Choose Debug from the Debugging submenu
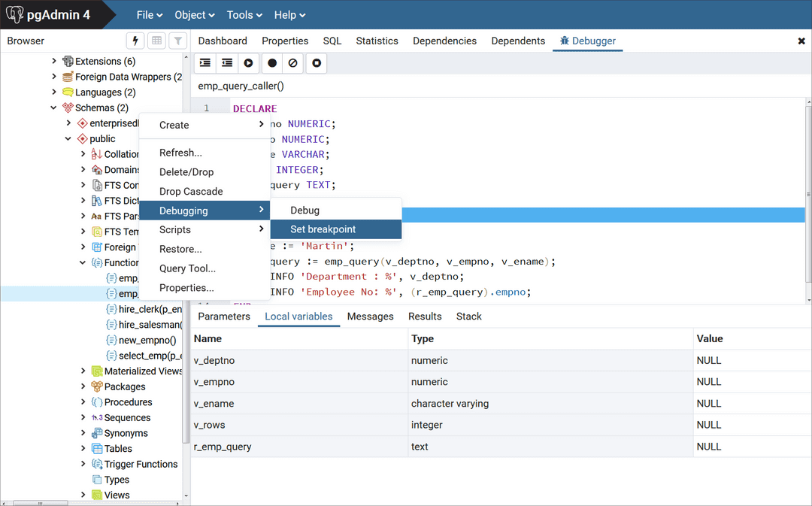Screen dimensions: 812x506 pyautogui.click(x=305, y=210)
